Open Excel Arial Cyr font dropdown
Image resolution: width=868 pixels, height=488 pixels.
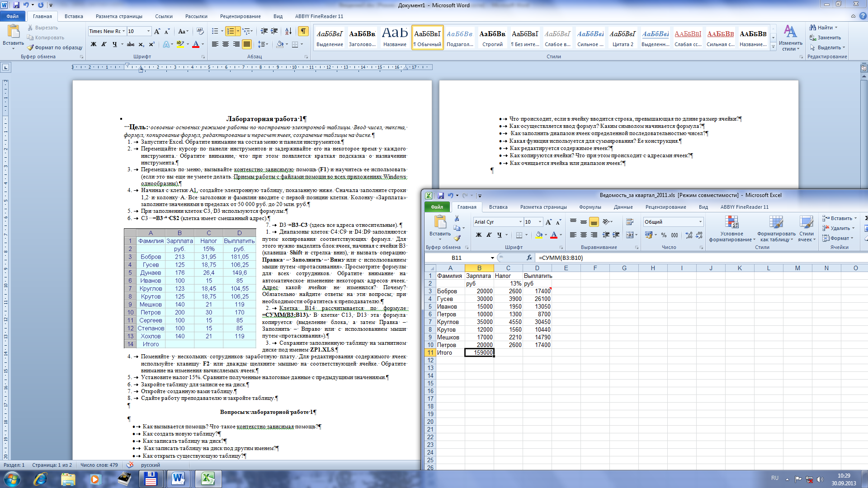click(x=520, y=222)
